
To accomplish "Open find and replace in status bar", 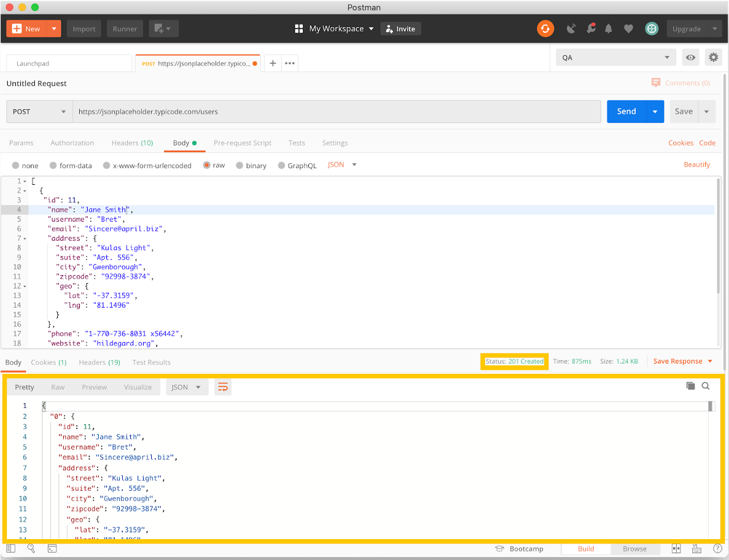I will tap(31, 548).
